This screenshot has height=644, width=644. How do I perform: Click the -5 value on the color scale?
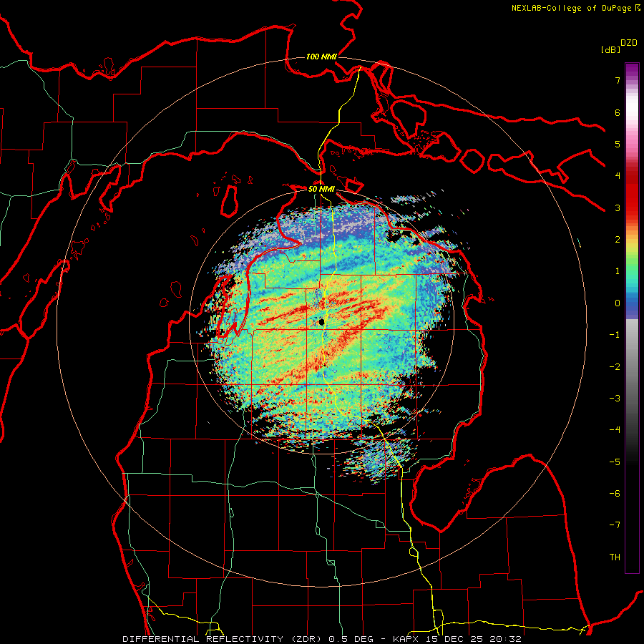615,462
